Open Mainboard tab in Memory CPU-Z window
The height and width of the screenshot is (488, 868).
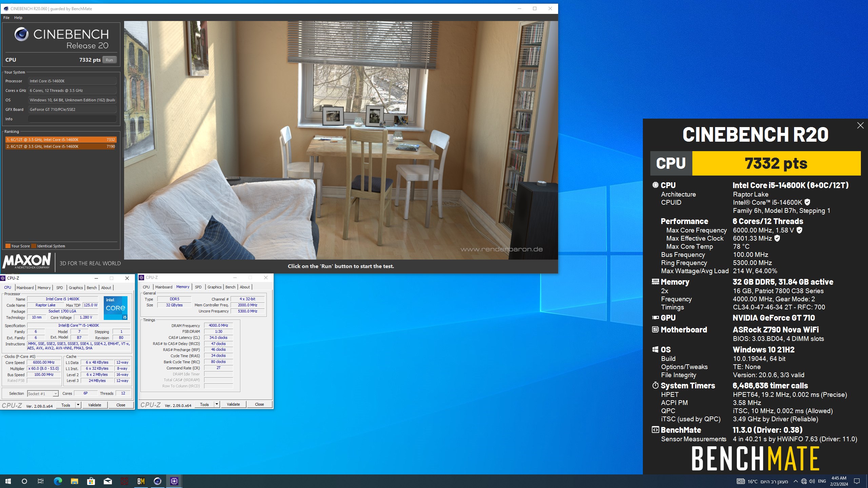[x=164, y=287]
